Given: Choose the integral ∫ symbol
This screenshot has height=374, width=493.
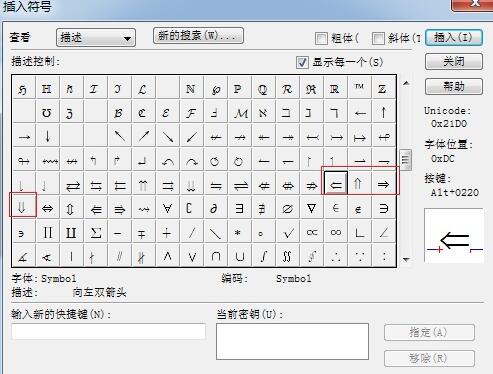Looking at the screenshot, I should click(263, 256).
